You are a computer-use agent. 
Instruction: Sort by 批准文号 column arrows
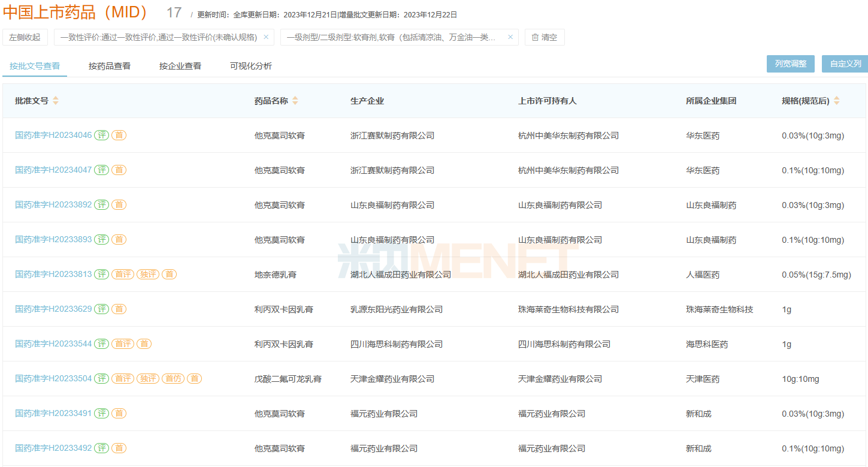pos(56,101)
